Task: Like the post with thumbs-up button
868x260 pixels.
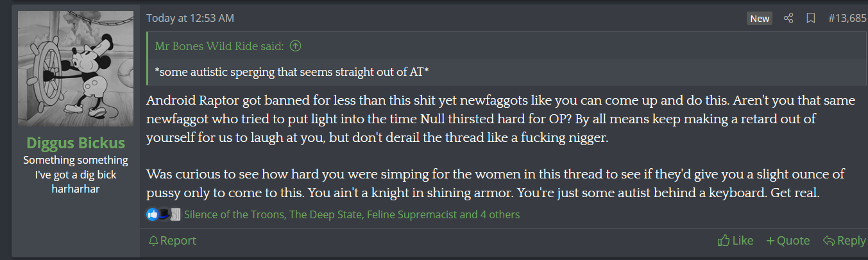Action: click(x=735, y=241)
